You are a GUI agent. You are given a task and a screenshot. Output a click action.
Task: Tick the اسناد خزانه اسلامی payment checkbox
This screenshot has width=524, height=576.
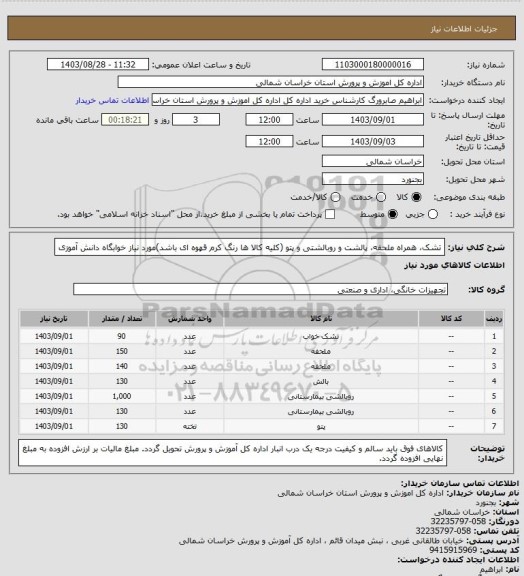pyautogui.click(x=330, y=214)
